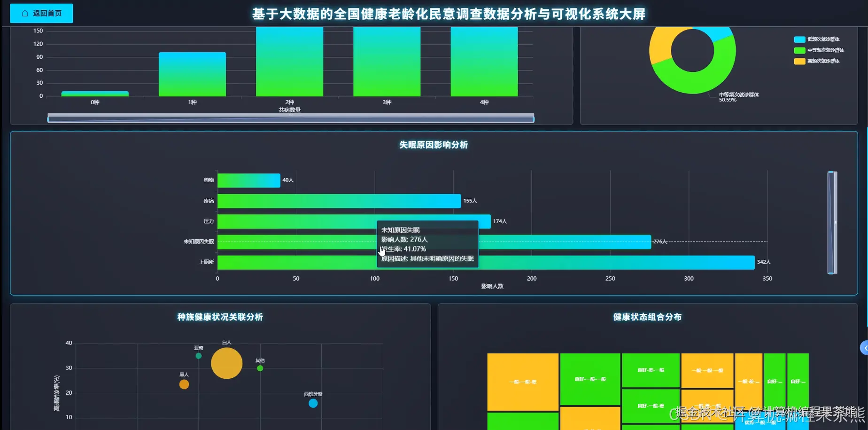Click the large 白人 bubble in the scatter chart

tap(226, 363)
